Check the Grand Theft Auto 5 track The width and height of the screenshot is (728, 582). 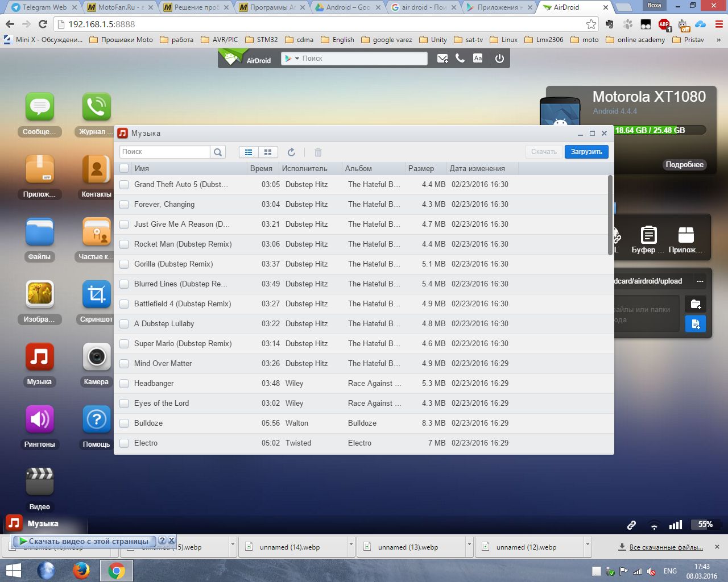coord(124,185)
